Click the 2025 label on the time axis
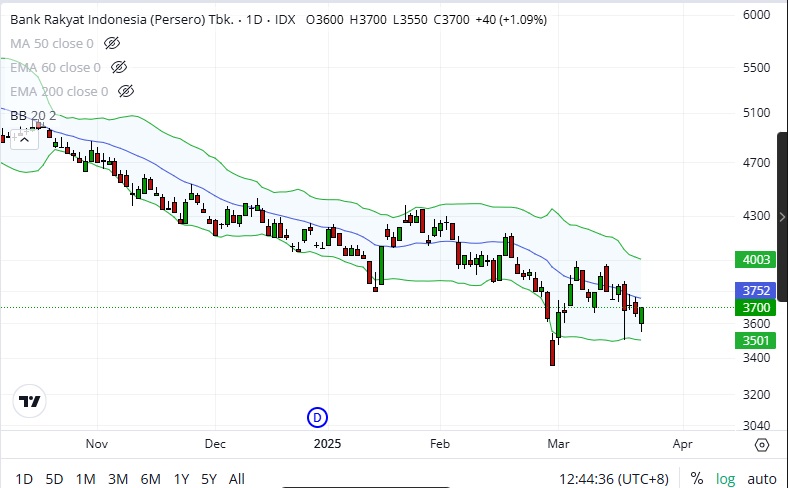Image resolution: width=788 pixels, height=488 pixels. coord(327,444)
